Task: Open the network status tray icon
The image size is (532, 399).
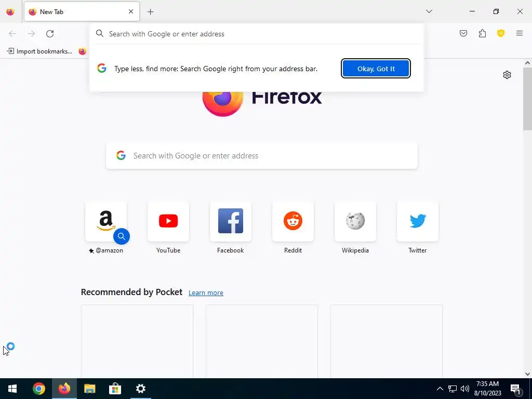Action: click(x=453, y=389)
